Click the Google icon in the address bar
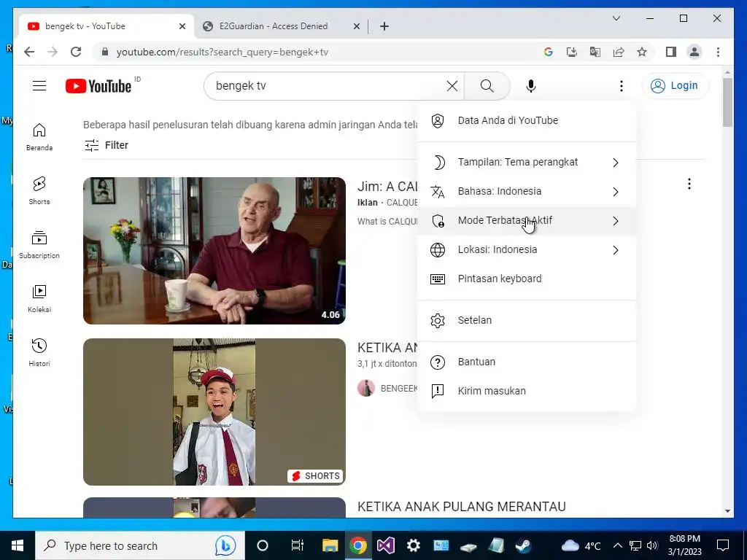 pos(549,52)
